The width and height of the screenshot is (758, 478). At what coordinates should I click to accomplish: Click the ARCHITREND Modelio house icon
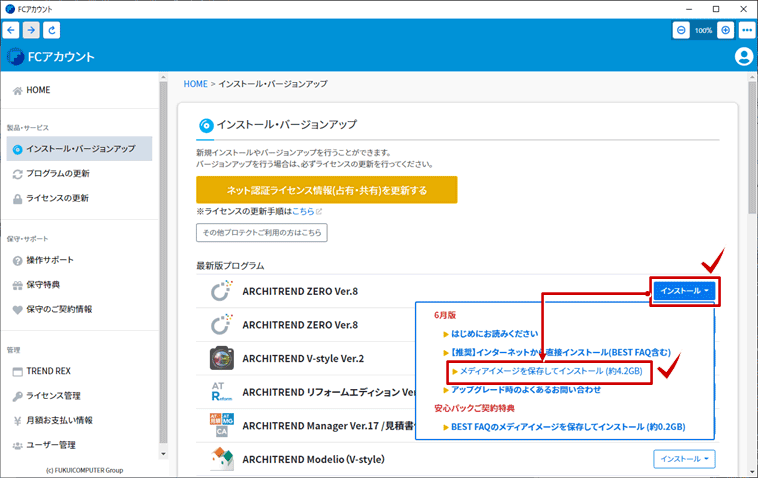tap(222, 459)
